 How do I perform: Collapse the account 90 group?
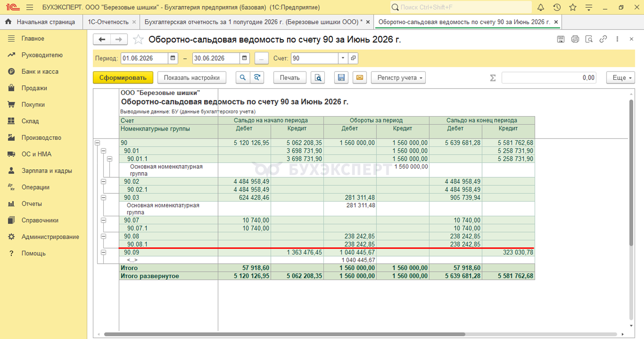(x=98, y=143)
